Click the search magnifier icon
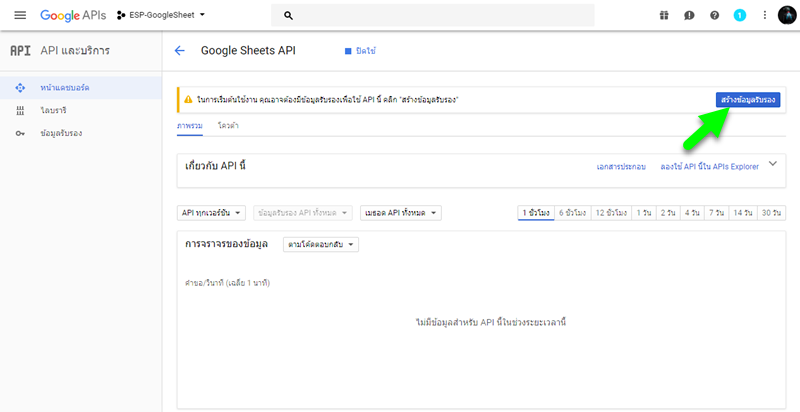This screenshot has width=800, height=412. click(x=288, y=16)
